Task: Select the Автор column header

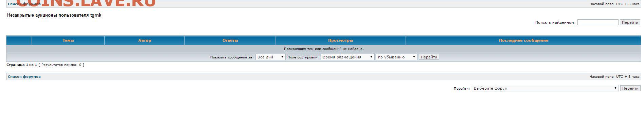Action: pos(144,40)
